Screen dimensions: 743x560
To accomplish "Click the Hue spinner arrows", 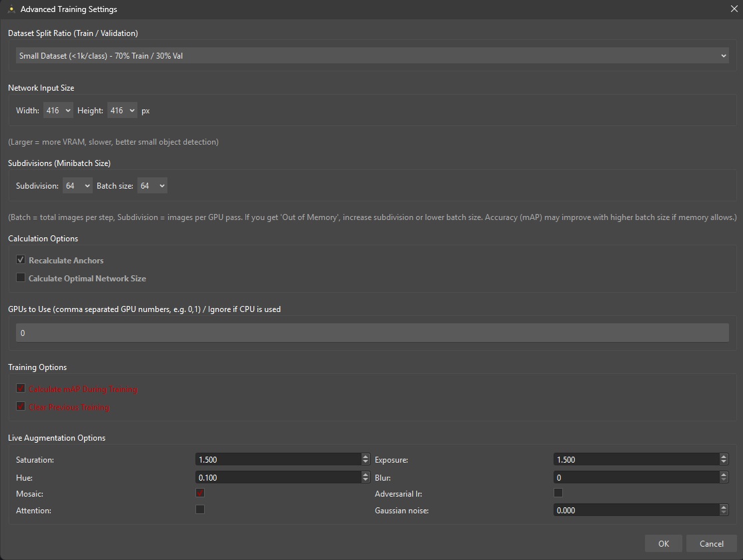I will [x=365, y=477].
